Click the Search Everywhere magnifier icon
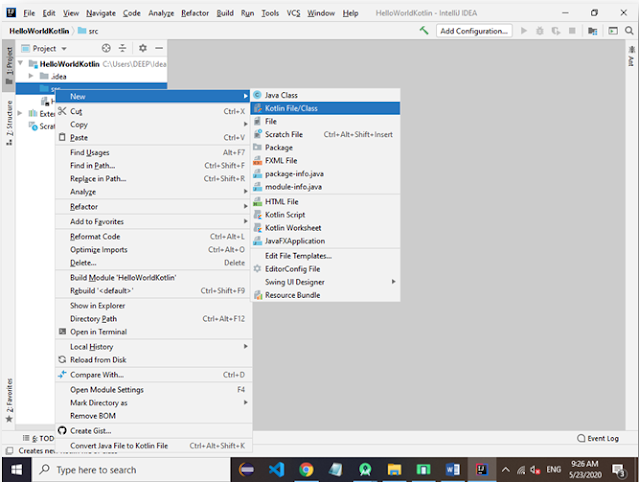Screen dimensions: 639x482 pos(629,31)
